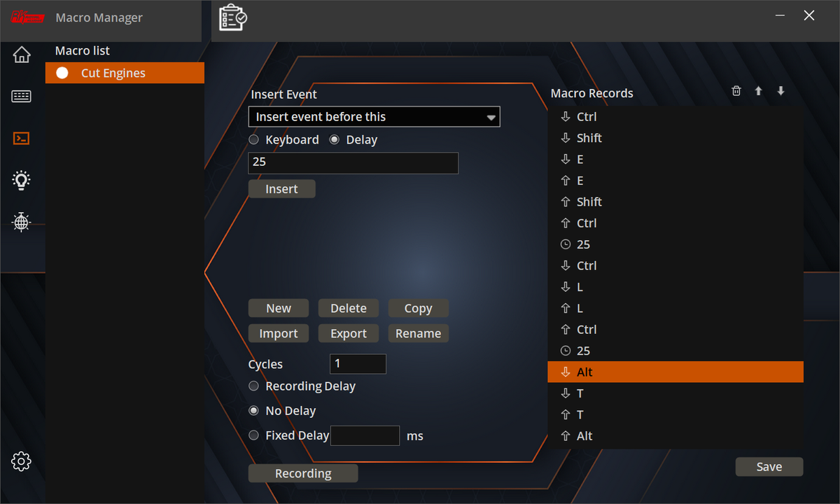Delete record using trash icon
840x504 pixels.
click(736, 91)
